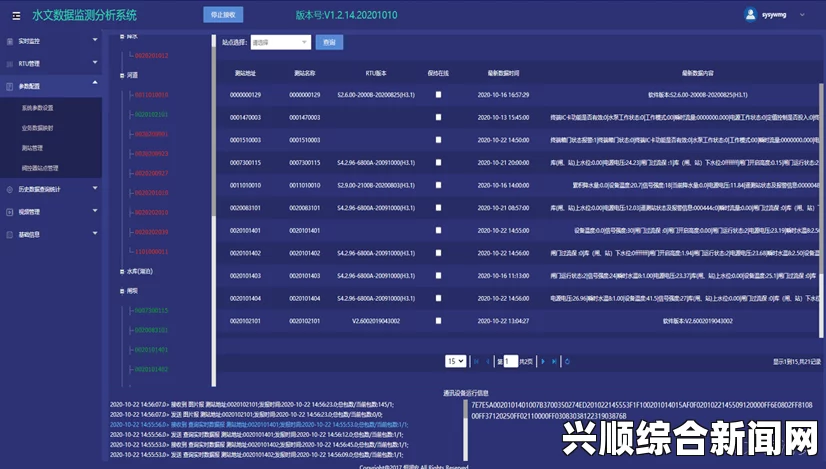Viewport: 826px width, 469px height.
Task: Tick 保持在线 checkbox for station 0001470003
Action: [438, 118]
